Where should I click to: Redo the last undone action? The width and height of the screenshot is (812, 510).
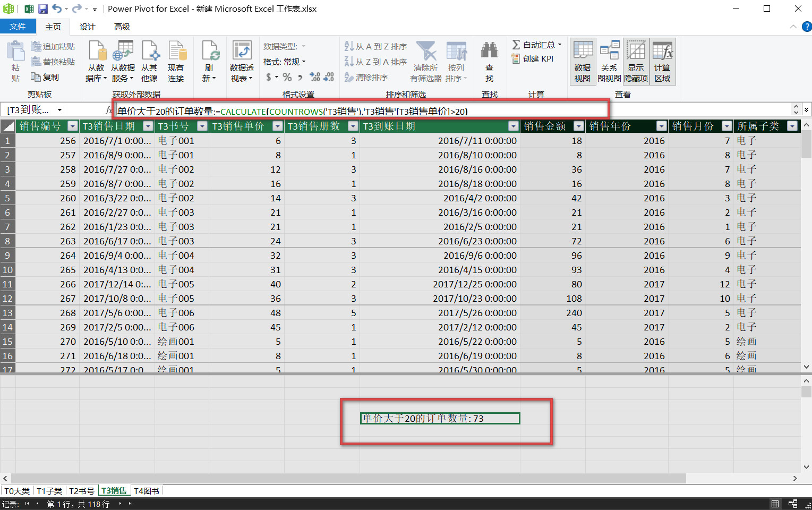pyautogui.click(x=76, y=8)
